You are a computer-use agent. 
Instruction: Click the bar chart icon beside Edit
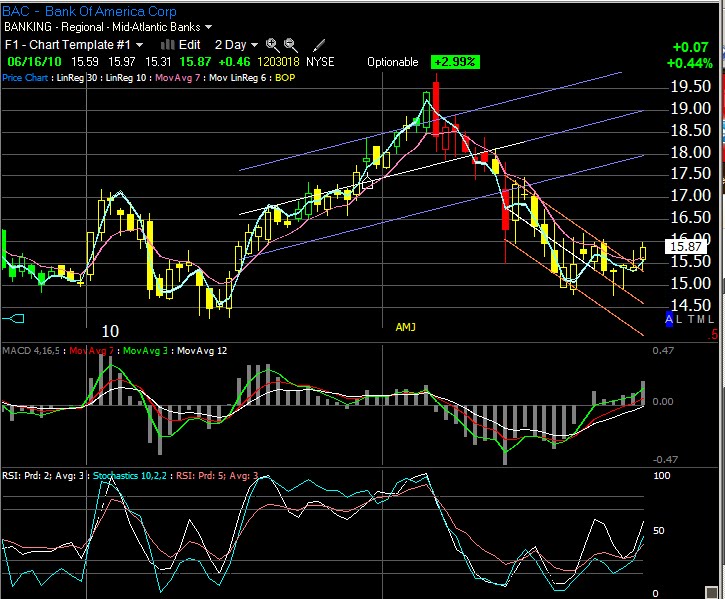[167, 44]
